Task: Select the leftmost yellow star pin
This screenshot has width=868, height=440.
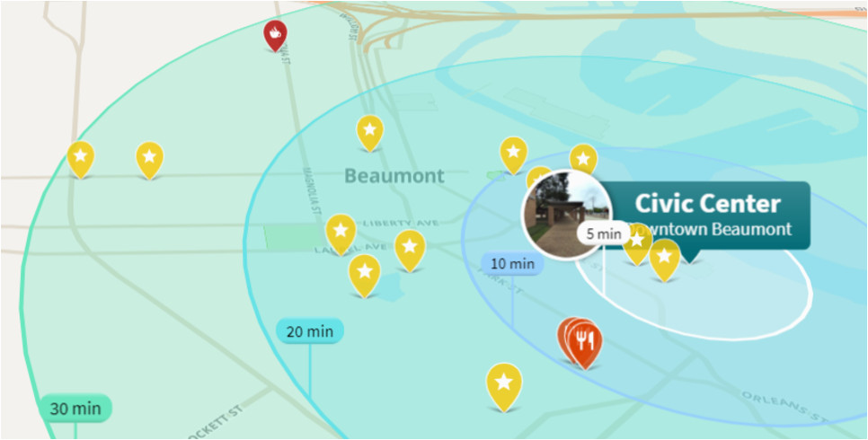Action: pos(81,159)
